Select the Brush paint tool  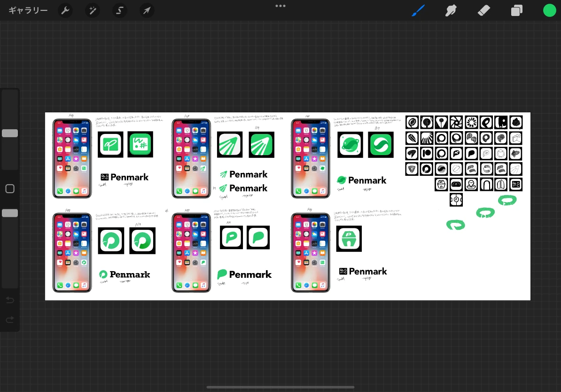click(418, 10)
